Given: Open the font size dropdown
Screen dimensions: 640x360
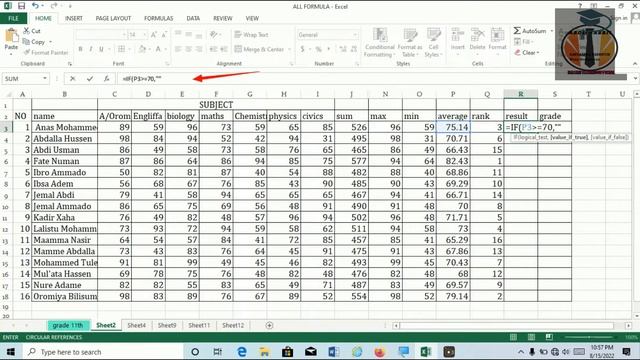Looking at the screenshot, I should [144, 35].
